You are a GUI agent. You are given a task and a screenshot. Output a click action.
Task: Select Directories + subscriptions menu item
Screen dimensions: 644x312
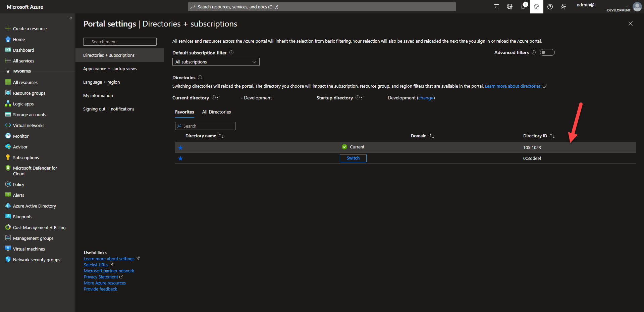pos(120,55)
